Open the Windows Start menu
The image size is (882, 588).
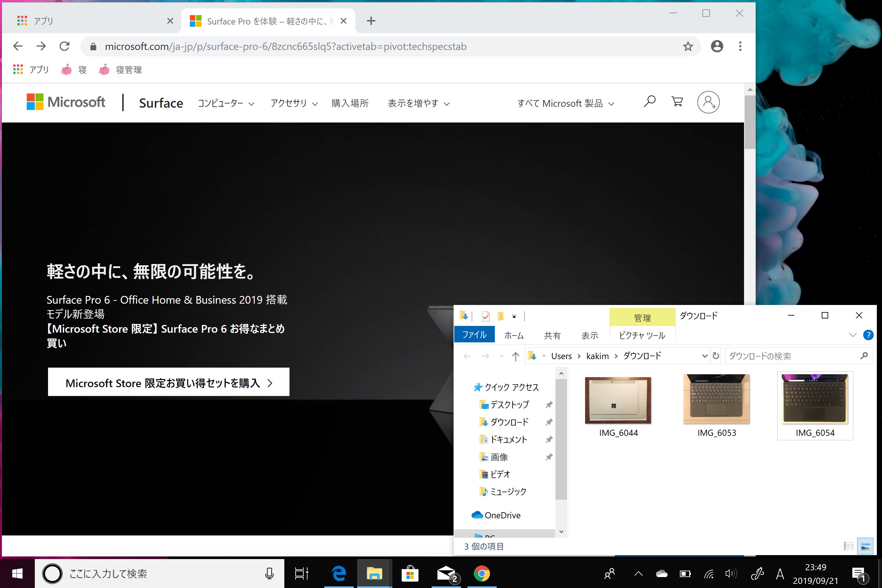click(x=17, y=573)
